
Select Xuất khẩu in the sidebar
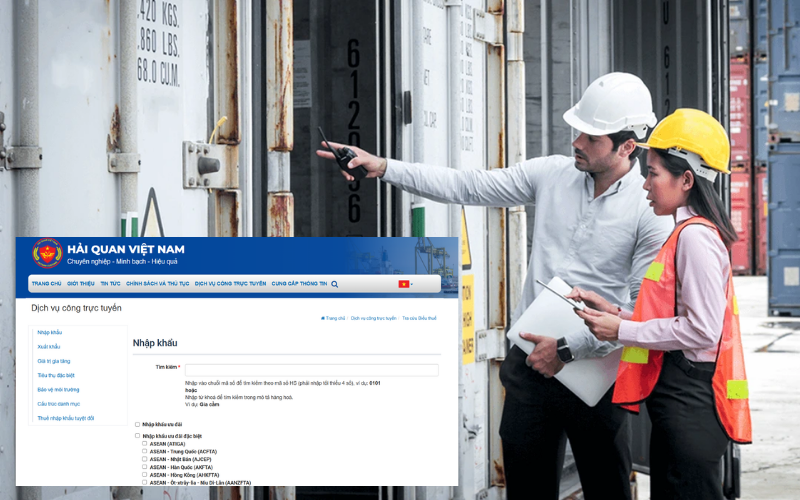coord(48,347)
